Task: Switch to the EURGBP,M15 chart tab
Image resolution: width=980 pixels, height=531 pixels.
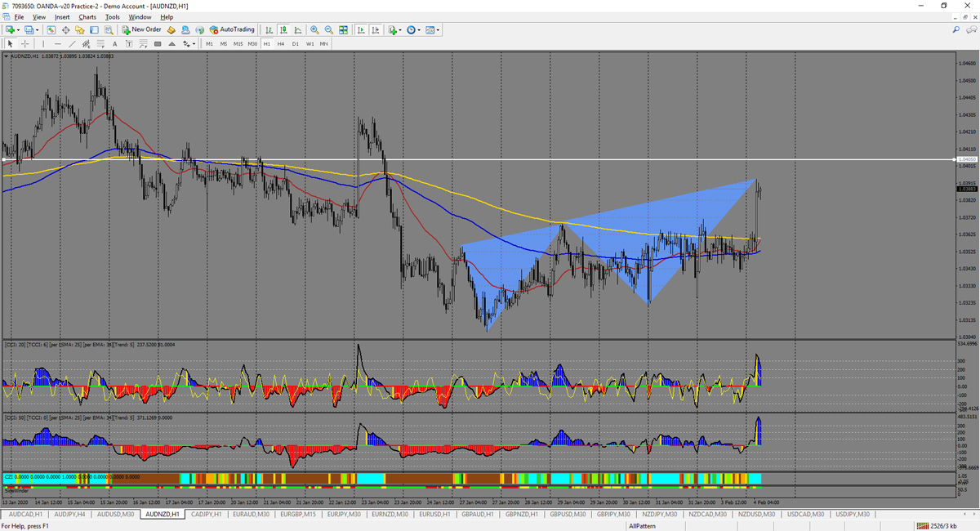Action: tap(298, 515)
